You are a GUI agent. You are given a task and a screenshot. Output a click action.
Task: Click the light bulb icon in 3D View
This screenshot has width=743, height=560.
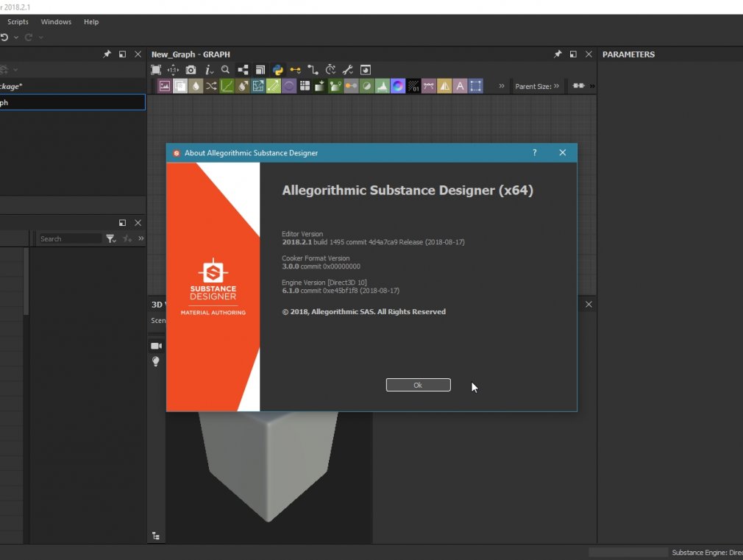155,361
